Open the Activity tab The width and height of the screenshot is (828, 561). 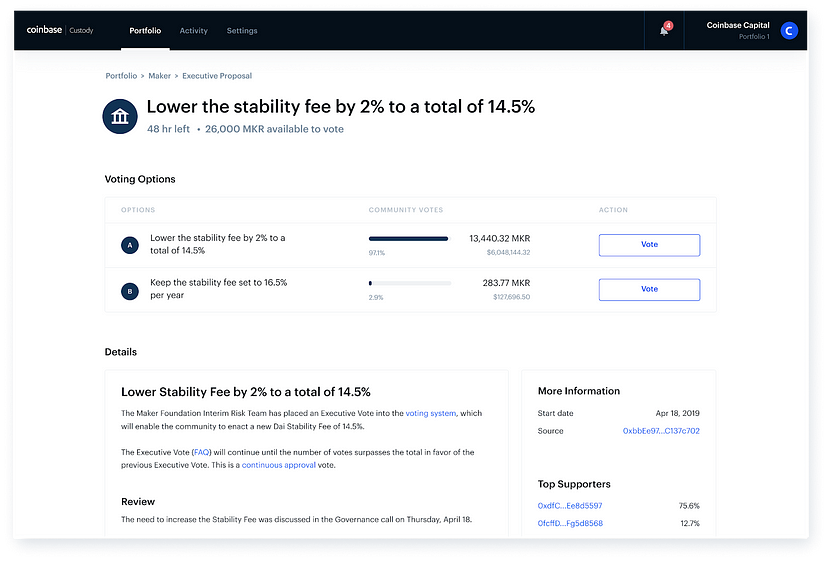pyautogui.click(x=194, y=31)
